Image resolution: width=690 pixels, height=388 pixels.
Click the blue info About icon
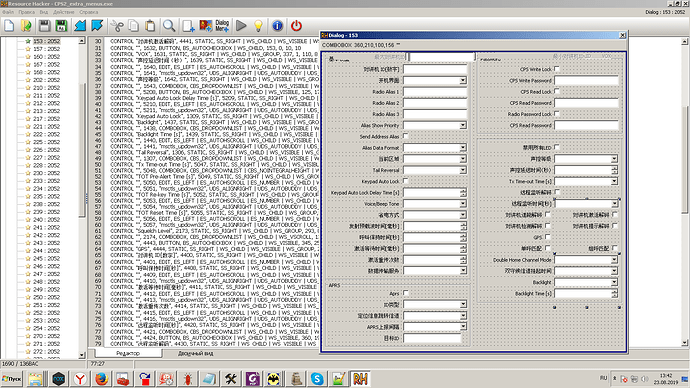point(277,26)
